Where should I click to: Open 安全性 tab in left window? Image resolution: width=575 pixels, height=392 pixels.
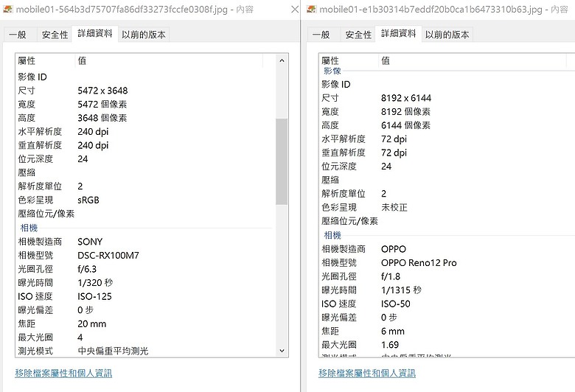55,35
